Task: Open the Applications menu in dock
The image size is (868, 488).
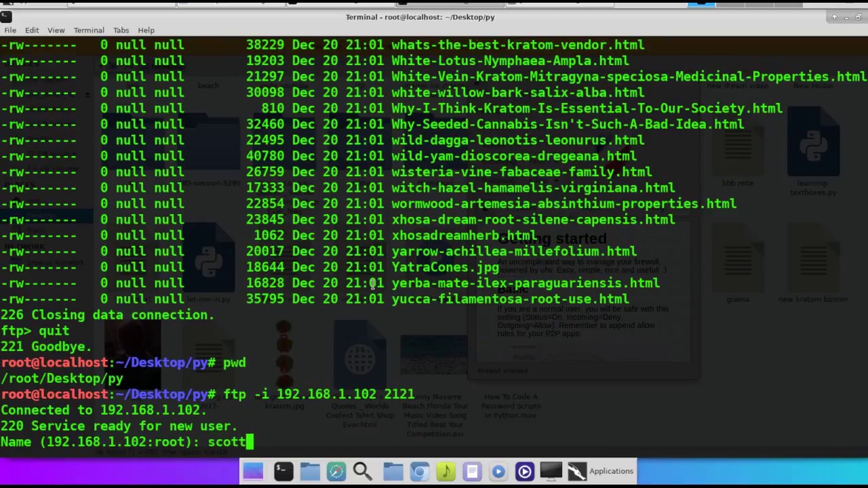Action: click(611, 471)
